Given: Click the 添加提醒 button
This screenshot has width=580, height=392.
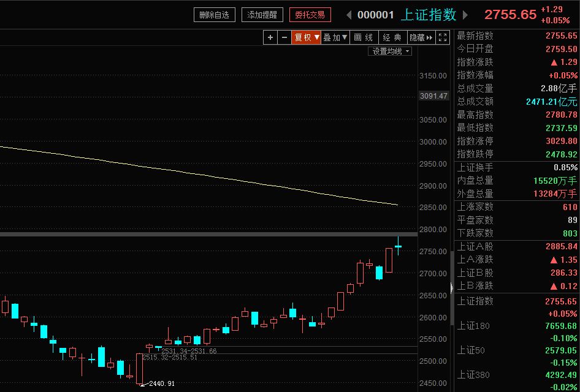Looking at the screenshot, I should click(x=262, y=15).
